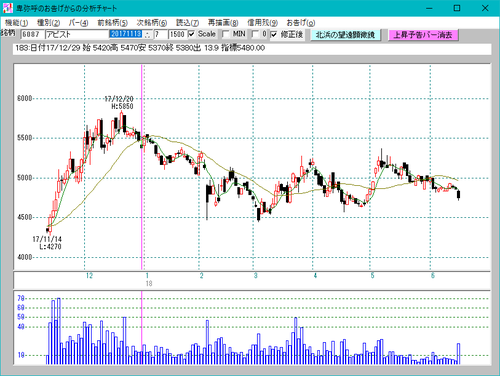Image resolution: width=500 pixels, height=376 pixels.
Task: Click month label 12 on time axis
Action: tap(89, 276)
